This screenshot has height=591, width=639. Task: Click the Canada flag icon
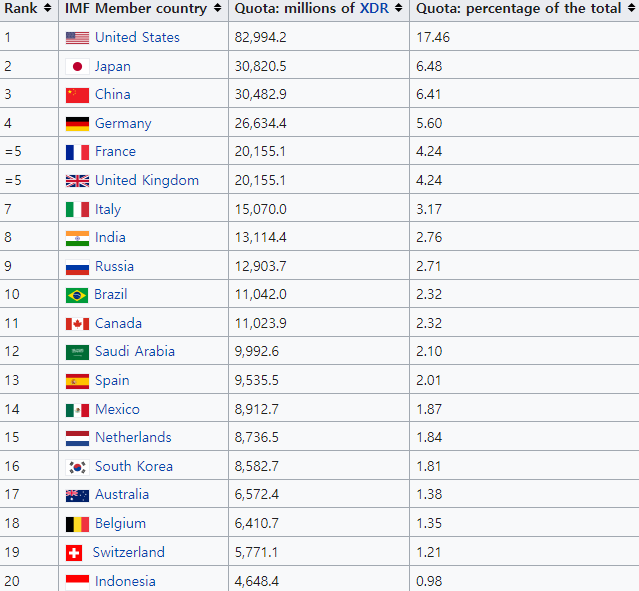[77, 324]
